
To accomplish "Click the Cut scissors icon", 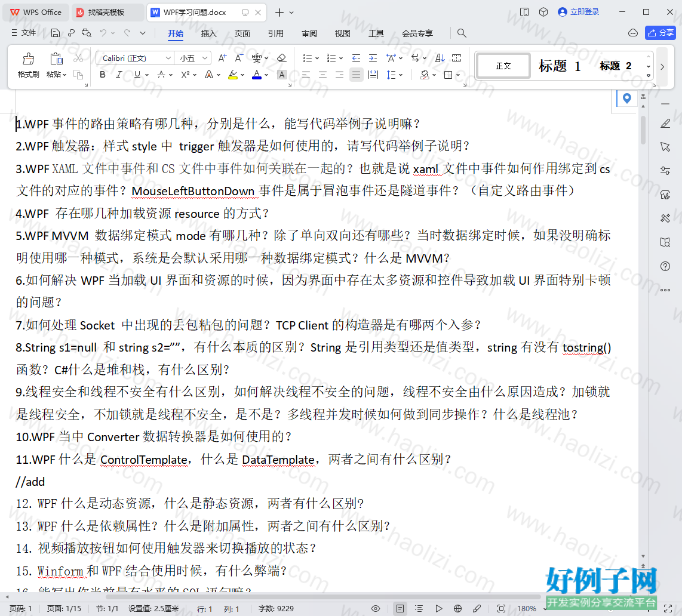I will coord(78,58).
